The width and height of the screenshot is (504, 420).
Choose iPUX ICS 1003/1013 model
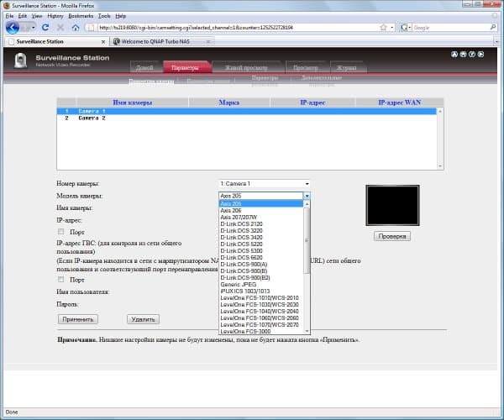coord(261,291)
